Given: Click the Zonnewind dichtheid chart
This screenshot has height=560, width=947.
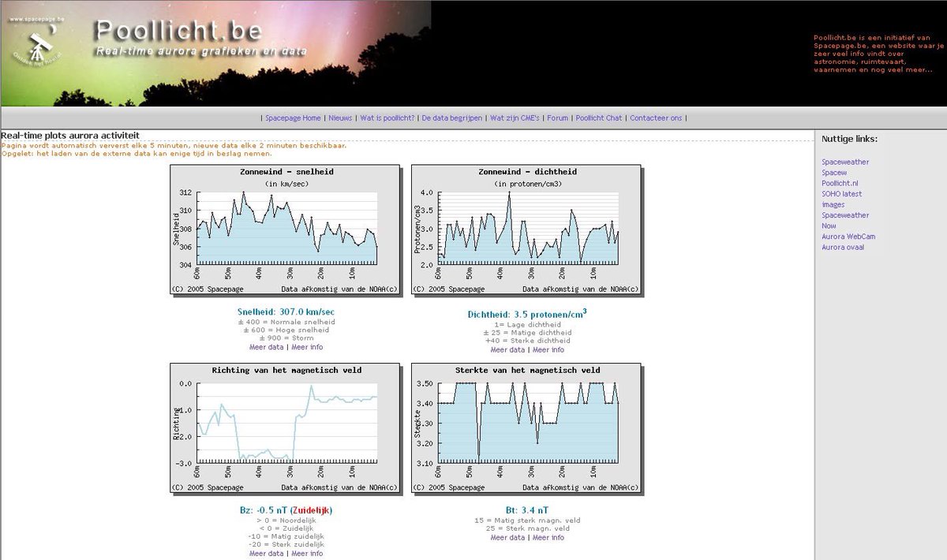Looking at the screenshot, I should click(527, 230).
